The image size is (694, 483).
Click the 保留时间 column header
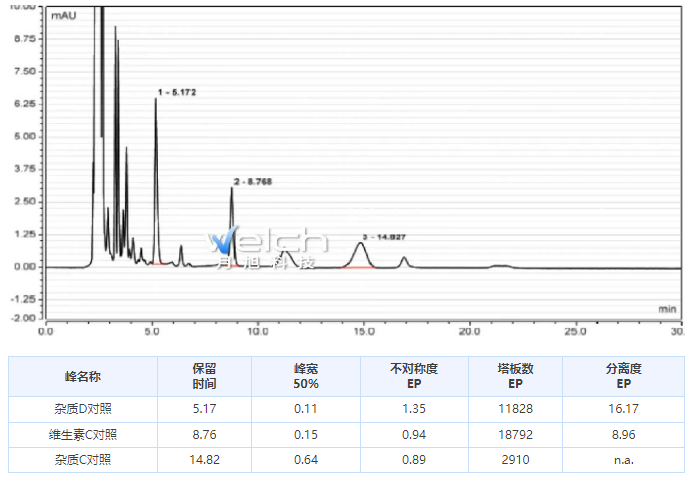(x=205, y=376)
